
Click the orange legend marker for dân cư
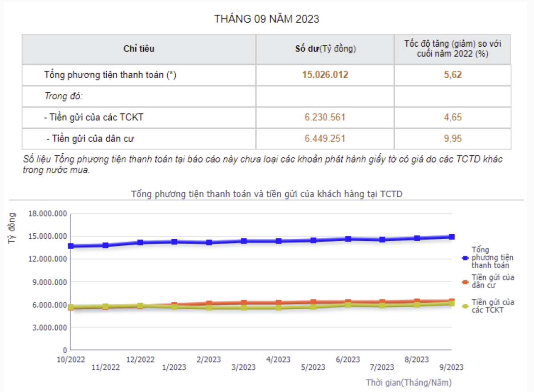[465, 282]
